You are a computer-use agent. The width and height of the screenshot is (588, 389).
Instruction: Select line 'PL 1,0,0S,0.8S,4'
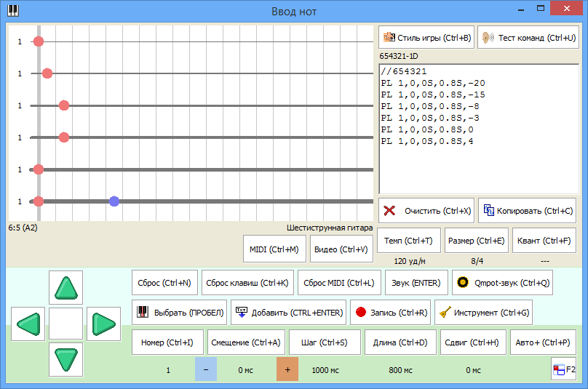pyautogui.click(x=427, y=141)
